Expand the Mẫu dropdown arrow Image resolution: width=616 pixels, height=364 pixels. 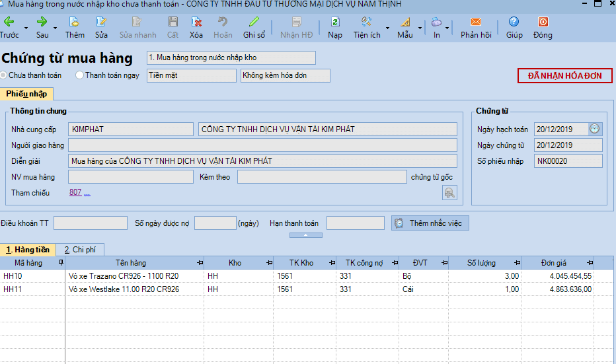click(420, 28)
